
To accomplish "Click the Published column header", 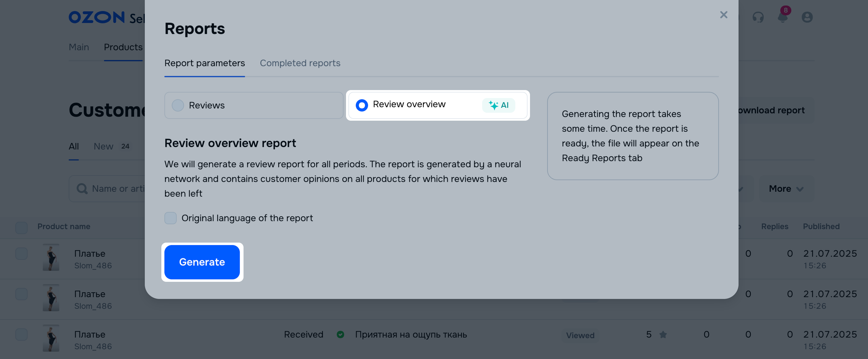I will coord(821,226).
